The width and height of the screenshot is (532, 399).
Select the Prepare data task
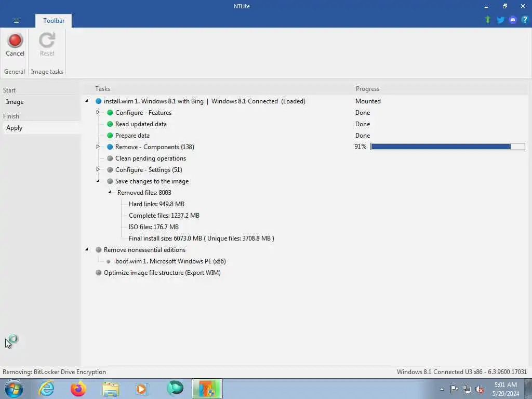pos(132,136)
